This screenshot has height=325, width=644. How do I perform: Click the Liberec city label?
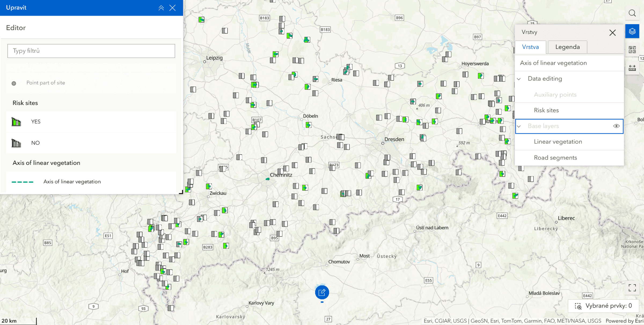tap(566, 218)
